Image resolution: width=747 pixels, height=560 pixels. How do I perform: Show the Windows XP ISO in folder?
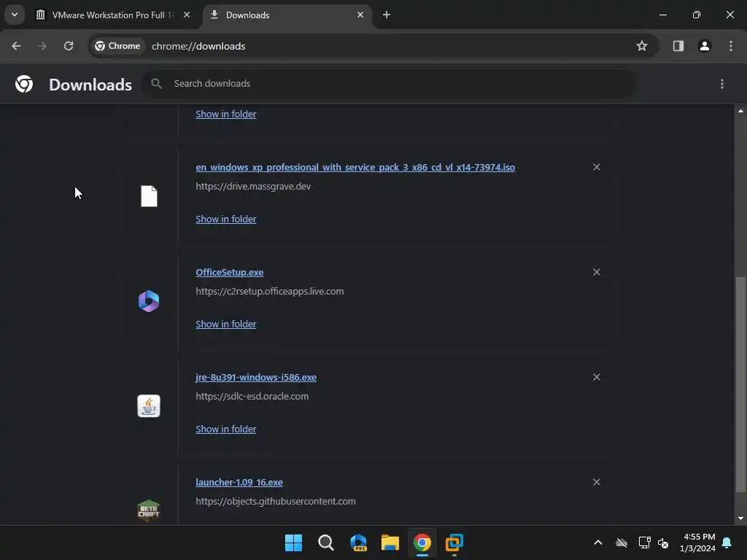pos(226,219)
